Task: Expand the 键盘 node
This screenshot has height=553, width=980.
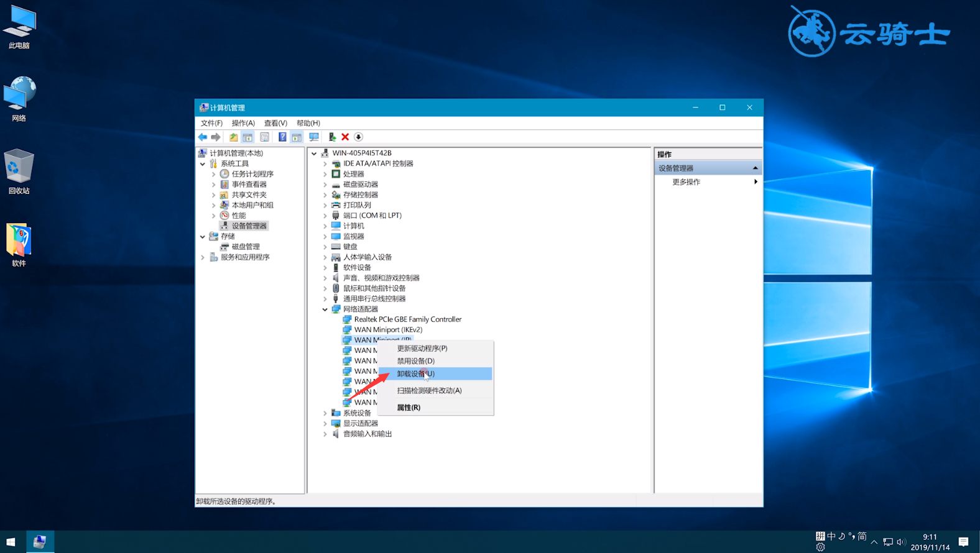Action: pyautogui.click(x=325, y=247)
